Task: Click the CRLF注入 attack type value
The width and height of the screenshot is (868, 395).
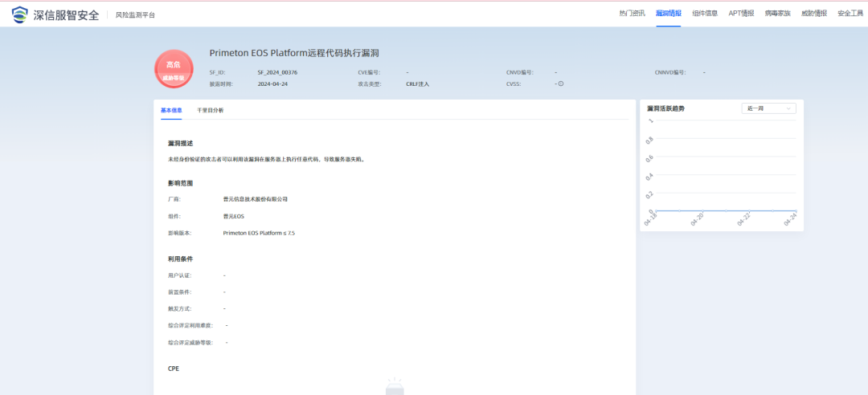Action: [417, 84]
